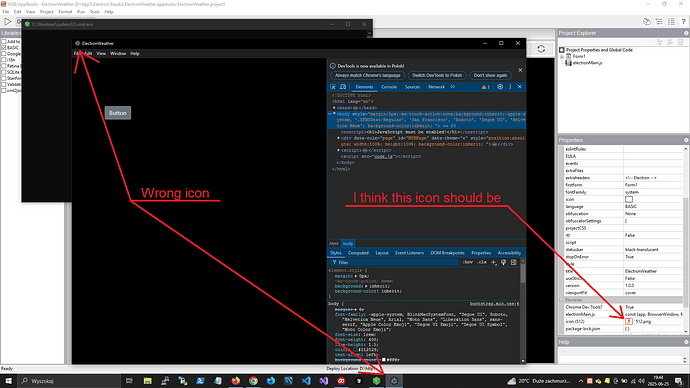Viewport: 690px width, 388px height.
Task: Click the reload icon beside the Electron window
Action: (541, 49)
